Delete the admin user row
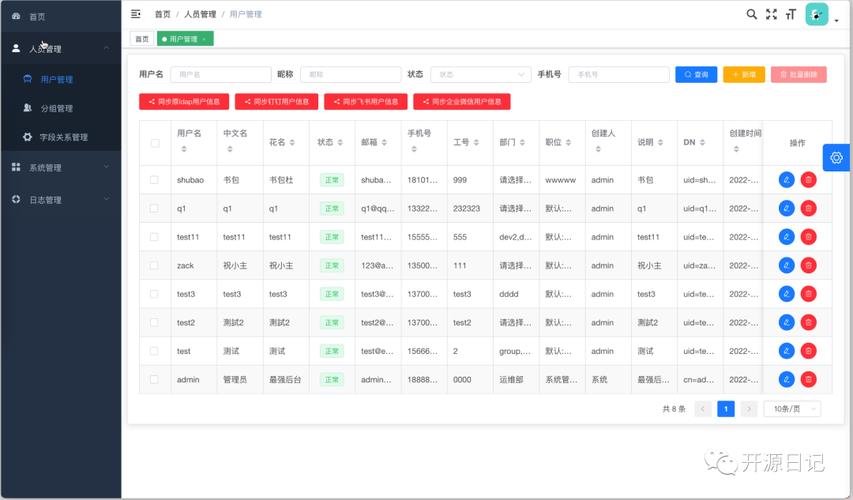 pos(808,380)
